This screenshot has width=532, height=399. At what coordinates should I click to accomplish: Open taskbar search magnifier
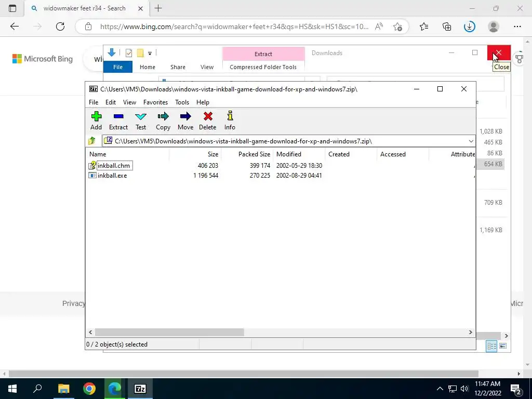coord(37,389)
